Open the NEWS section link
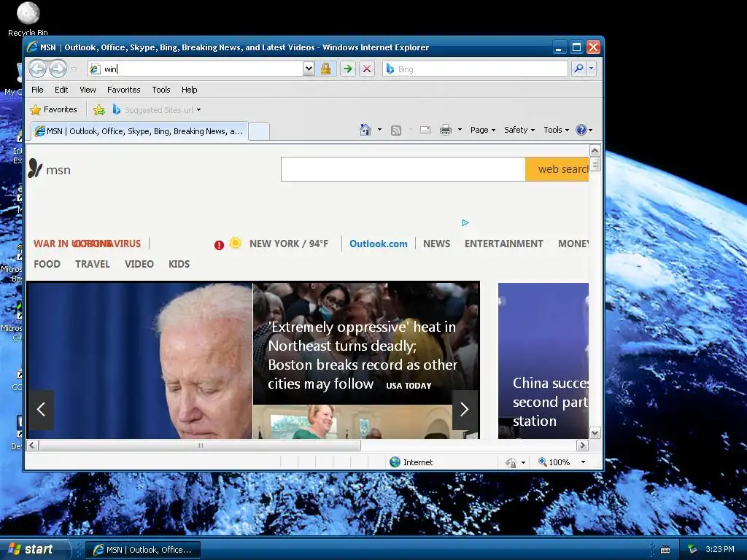The height and width of the screenshot is (560, 747). click(x=436, y=244)
